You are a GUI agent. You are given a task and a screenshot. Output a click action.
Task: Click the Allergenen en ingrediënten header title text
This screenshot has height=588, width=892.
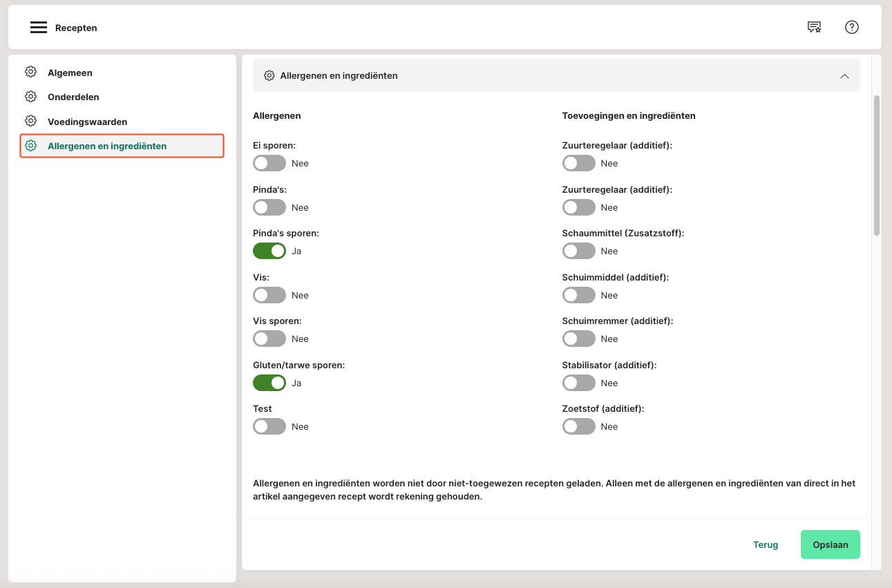pyautogui.click(x=339, y=75)
